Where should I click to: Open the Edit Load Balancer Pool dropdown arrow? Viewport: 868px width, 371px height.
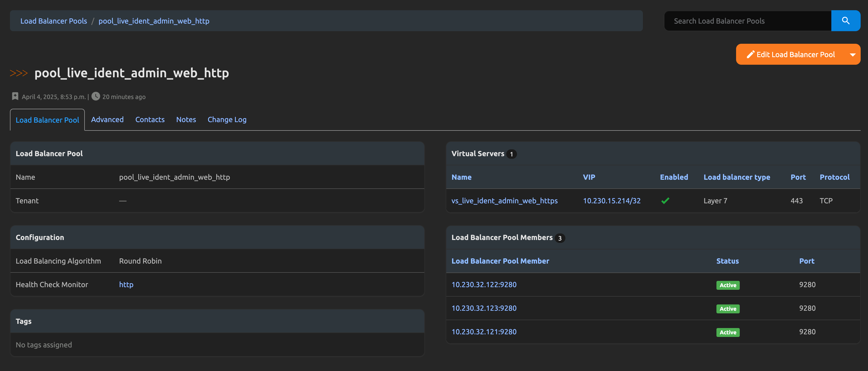(x=853, y=55)
